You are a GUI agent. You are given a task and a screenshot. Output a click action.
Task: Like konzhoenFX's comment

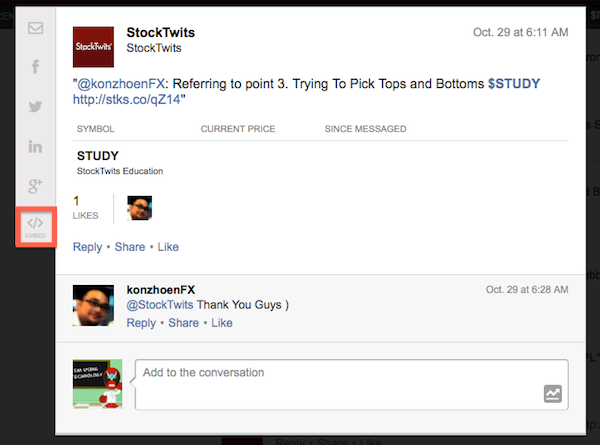pyautogui.click(x=222, y=323)
